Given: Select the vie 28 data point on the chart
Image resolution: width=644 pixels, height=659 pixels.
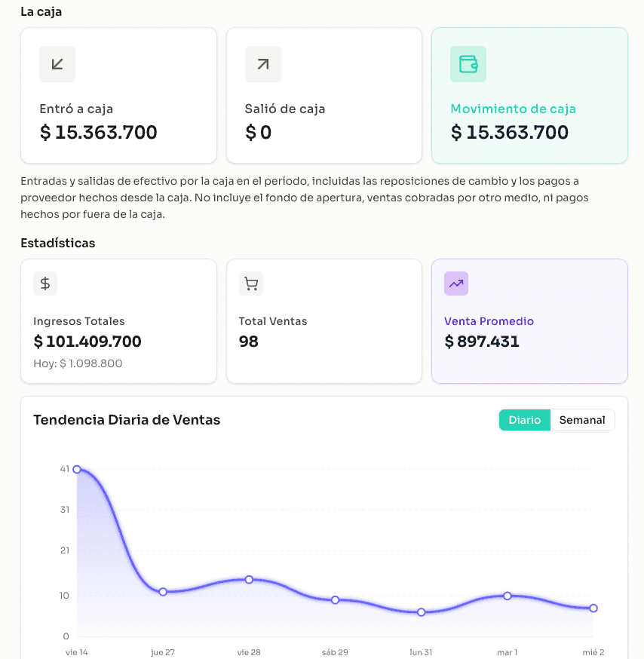Looking at the screenshot, I should coord(249,580).
